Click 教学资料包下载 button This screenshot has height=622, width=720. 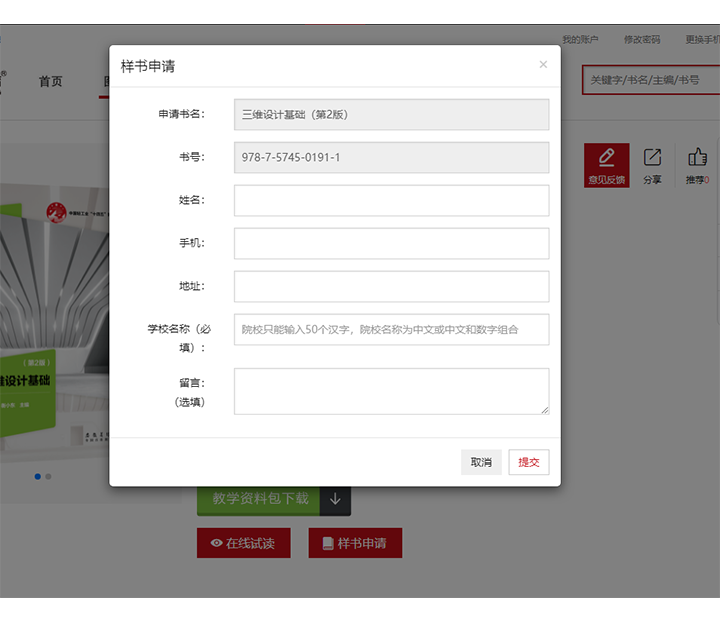259,499
